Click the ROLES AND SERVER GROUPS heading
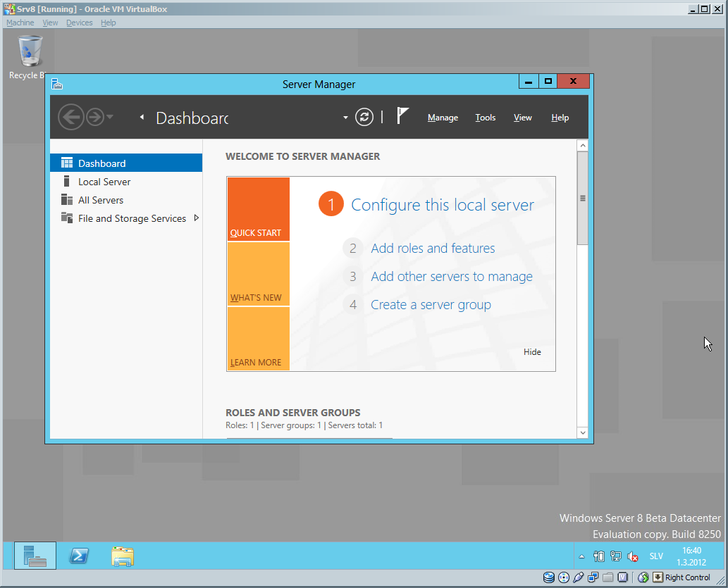728x588 pixels. 293,413
